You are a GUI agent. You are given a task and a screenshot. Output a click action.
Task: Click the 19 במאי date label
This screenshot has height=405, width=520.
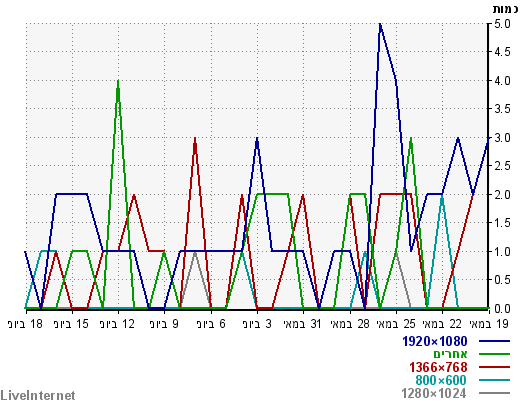[489, 324]
